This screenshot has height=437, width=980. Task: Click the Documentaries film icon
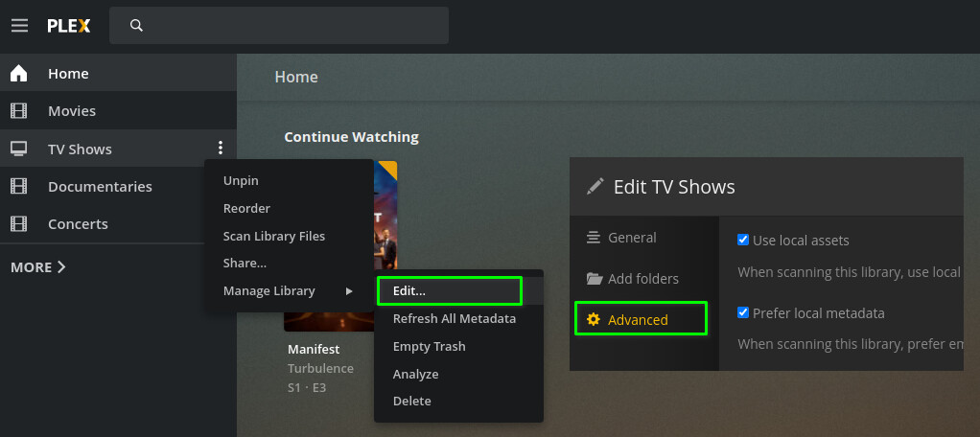pyautogui.click(x=18, y=186)
